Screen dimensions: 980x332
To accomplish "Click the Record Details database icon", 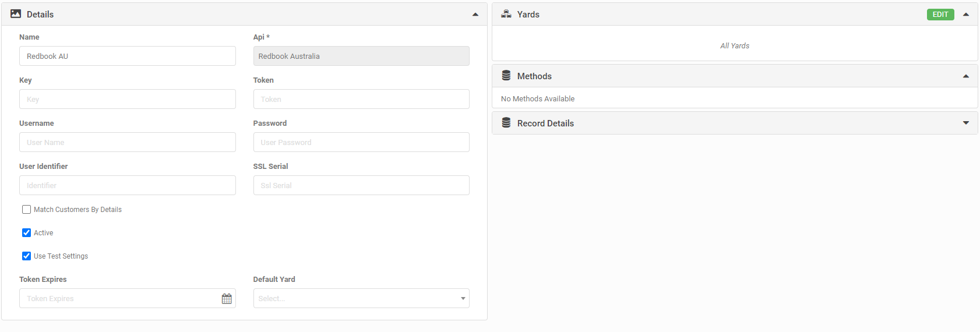I will tap(506, 123).
